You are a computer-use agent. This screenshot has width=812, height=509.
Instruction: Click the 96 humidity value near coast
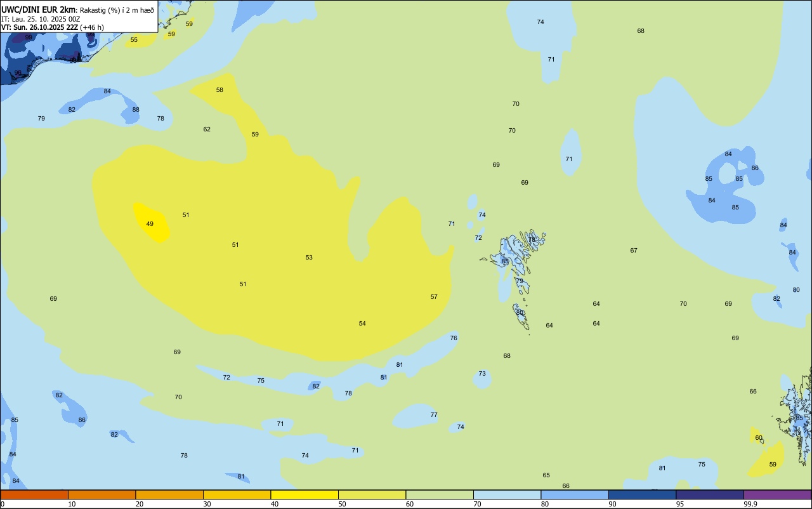[18, 73]
